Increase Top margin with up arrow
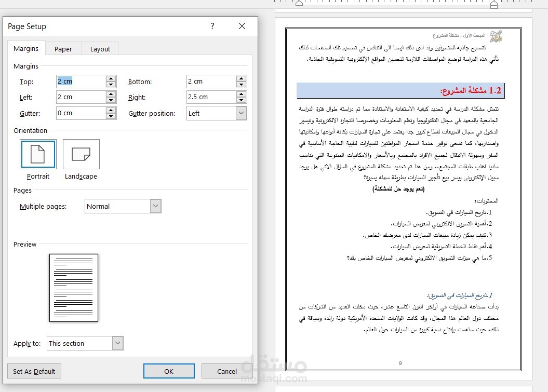Screen dimensions: 548x392 (x=111, y=78)
